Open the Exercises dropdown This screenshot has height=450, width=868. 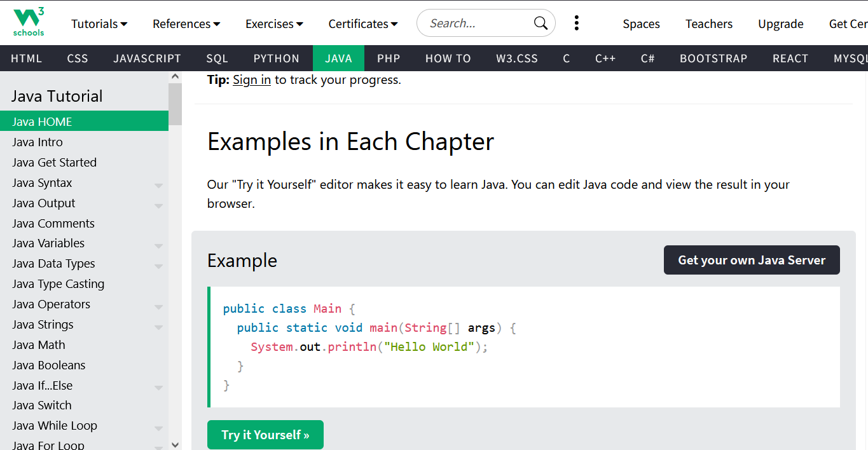(x=274, y=24)
